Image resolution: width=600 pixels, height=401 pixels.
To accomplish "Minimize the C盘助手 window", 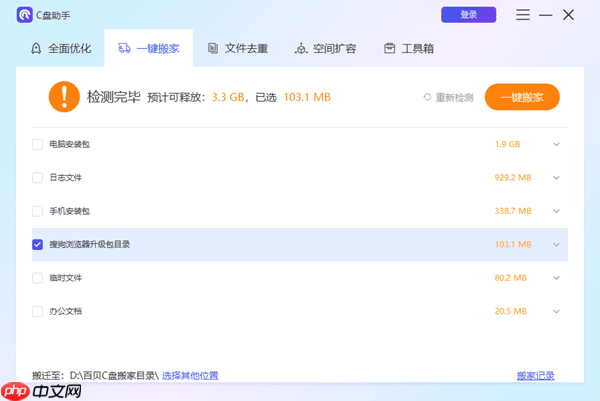I will click(x=546, y=15).
